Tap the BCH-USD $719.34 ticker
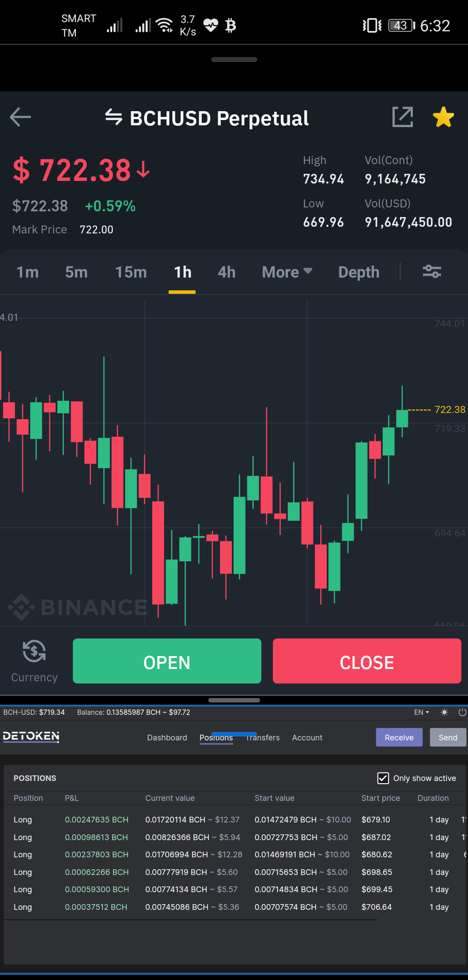The height and width of the screenshot is (980, 468). (x=34, y=712)
